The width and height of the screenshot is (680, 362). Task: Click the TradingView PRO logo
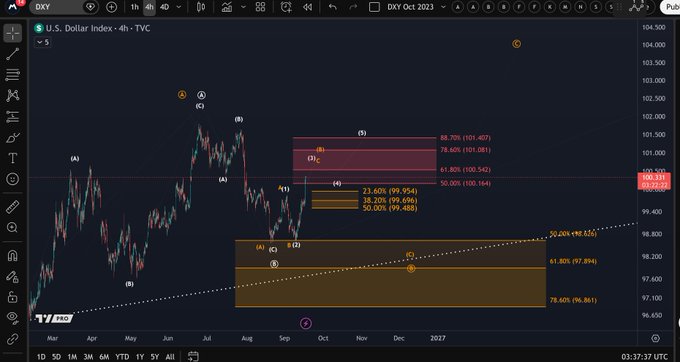[x=54, y=319]
